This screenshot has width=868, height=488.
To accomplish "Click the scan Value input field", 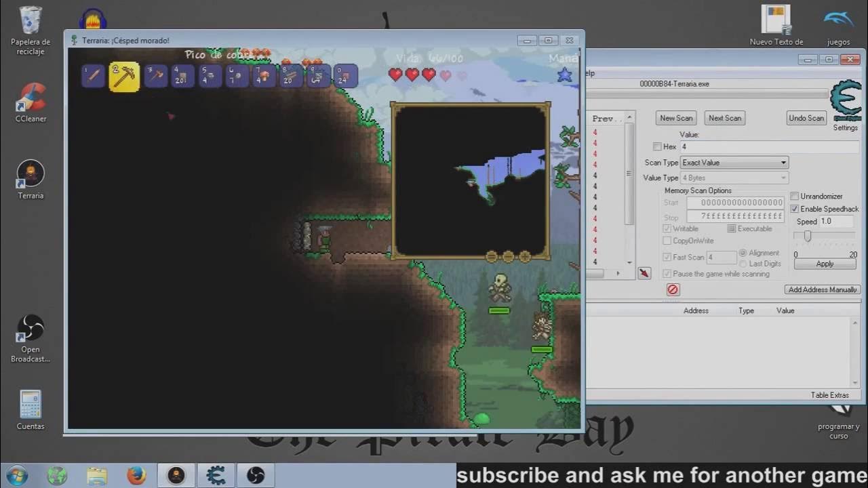I will click(x=770, y=146).
